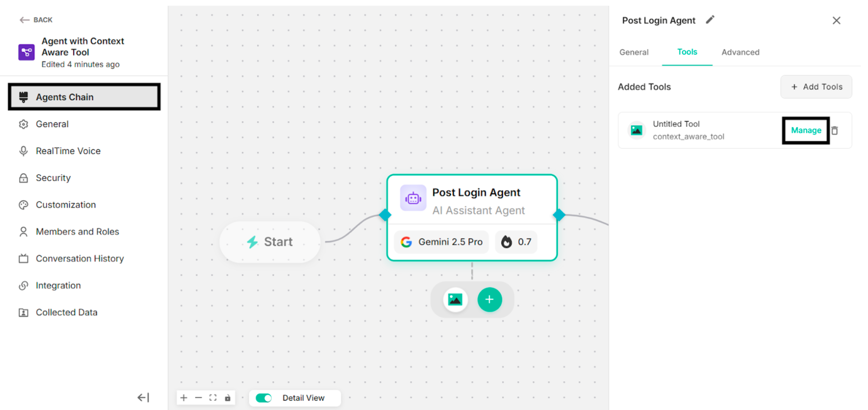
Task: Click the Untitled Tool name
Action: [676, 124]
